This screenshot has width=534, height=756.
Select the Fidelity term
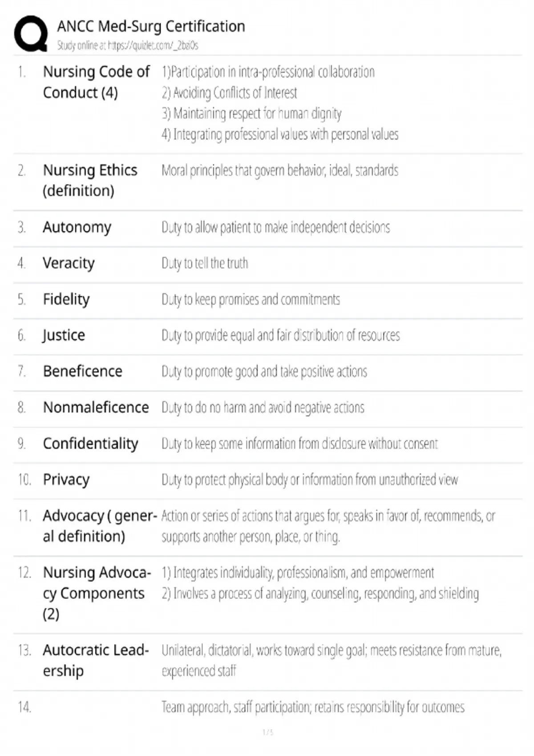coord(66,299)
